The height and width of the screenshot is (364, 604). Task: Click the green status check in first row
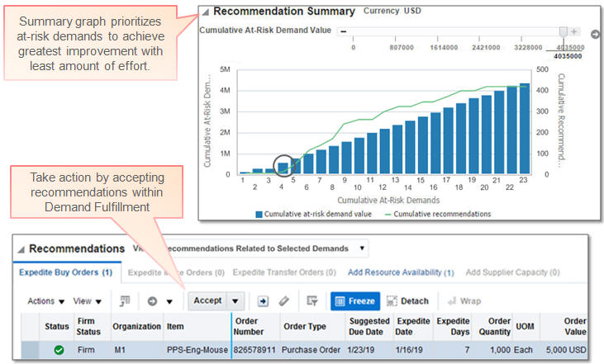(x=59, y=350)
